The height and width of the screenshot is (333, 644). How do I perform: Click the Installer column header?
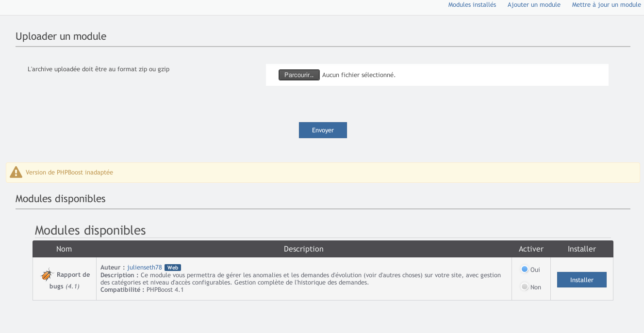tap(581, 249)
